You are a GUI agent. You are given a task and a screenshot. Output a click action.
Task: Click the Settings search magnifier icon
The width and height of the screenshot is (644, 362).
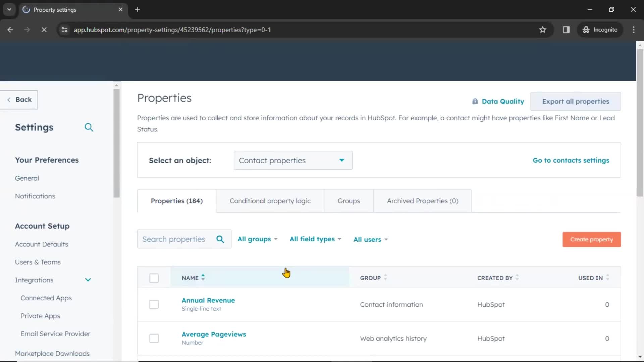(89, 127)
